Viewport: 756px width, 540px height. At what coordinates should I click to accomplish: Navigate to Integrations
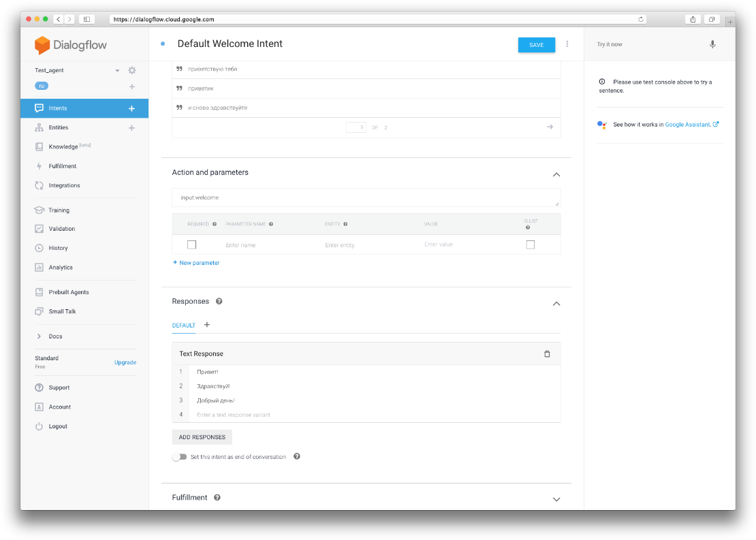pyautogui.click(x=65, y=185)
